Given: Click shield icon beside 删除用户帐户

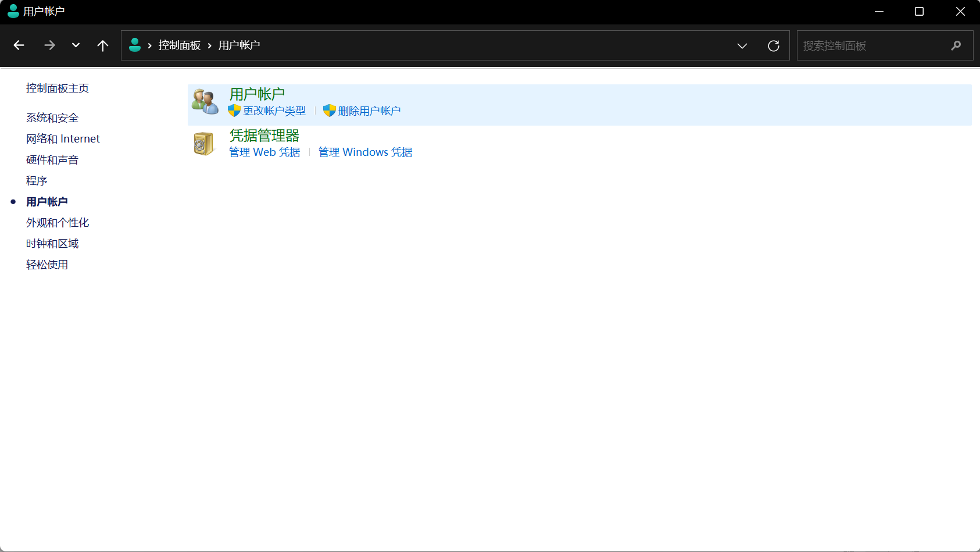Looking at the screenshot, I should pos(330,111).
